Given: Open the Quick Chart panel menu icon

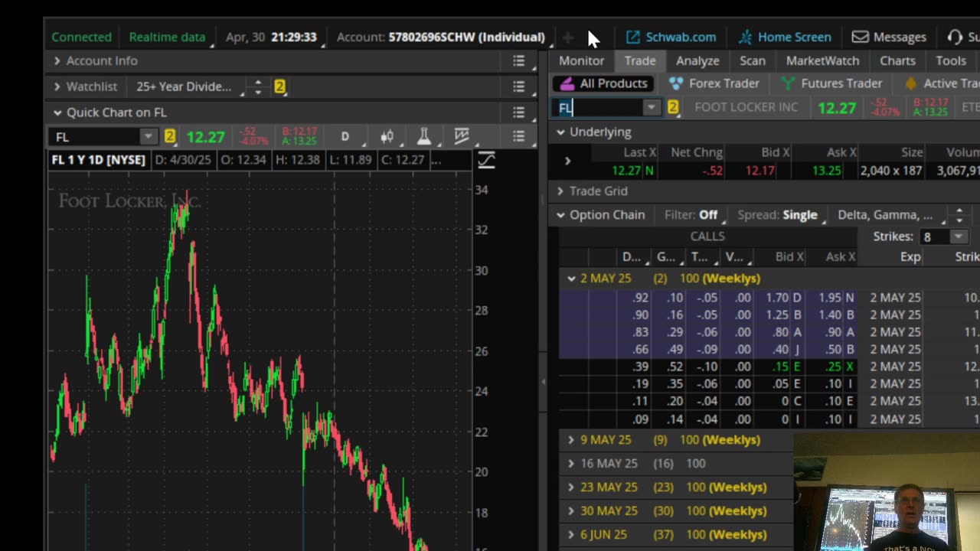Looking at the screenshot, I should [x=518, y=112].
